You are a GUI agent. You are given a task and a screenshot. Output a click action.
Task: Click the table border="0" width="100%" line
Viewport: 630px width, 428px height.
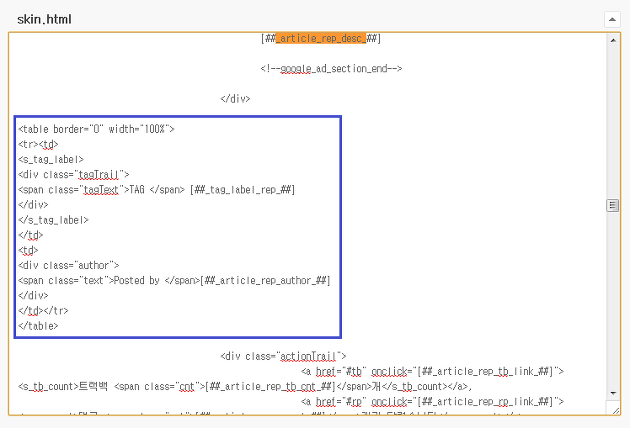pyautogui.click(x=96, y=129)
